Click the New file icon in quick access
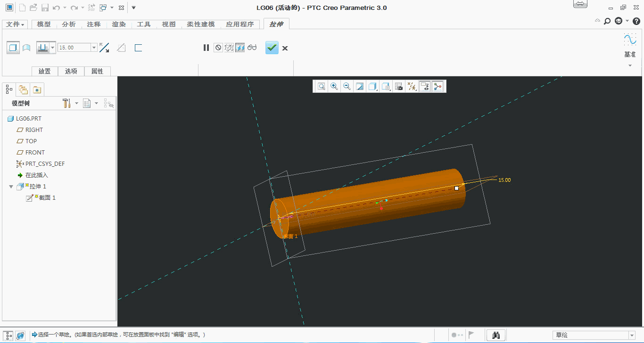 coord(22,8)
